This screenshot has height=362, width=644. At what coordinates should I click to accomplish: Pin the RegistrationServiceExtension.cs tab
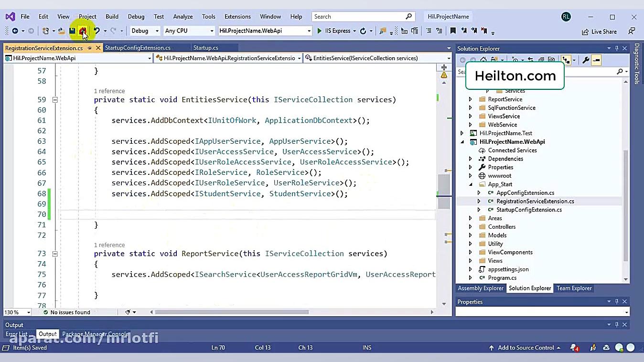89,48
